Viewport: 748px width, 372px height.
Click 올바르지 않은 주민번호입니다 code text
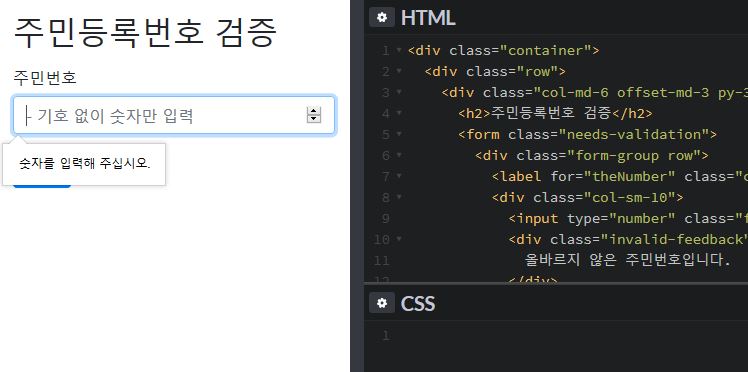click(628, 260)
